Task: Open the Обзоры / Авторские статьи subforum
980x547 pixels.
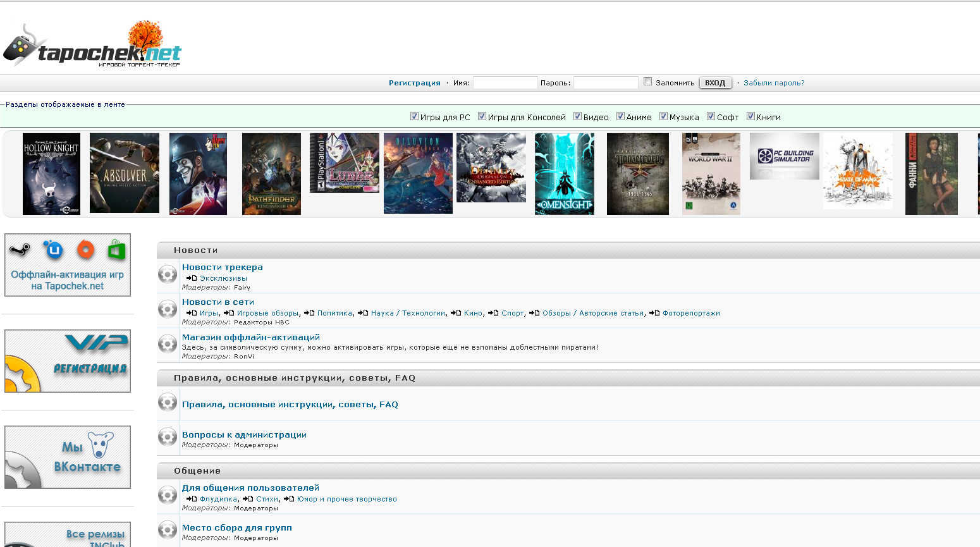Action: coord(593,313)
